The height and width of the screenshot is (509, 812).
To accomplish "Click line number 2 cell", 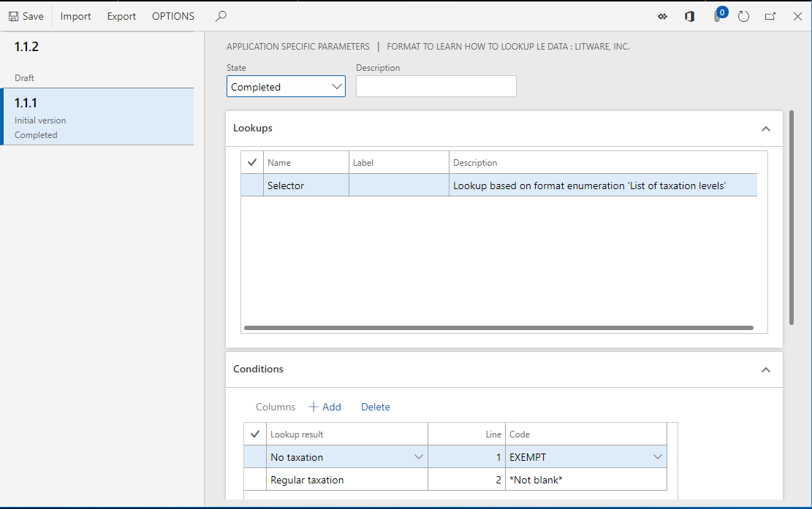I will (466, 480).
